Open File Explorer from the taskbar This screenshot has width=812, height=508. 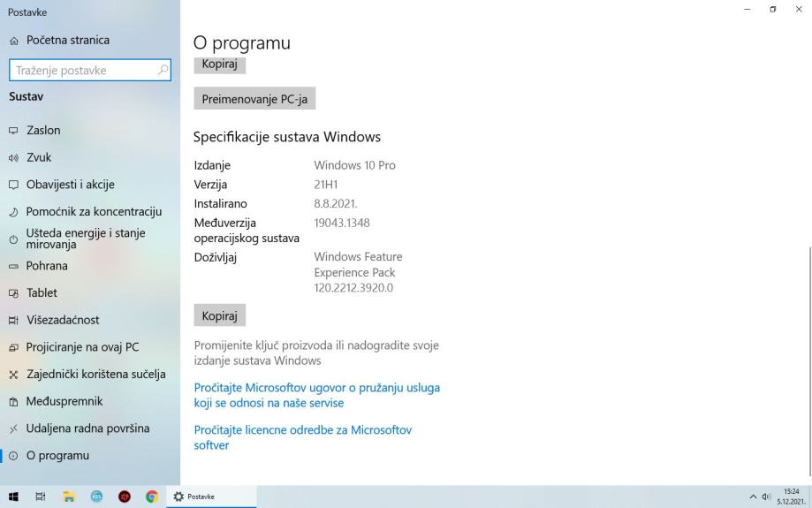click(x=69, y=497)
